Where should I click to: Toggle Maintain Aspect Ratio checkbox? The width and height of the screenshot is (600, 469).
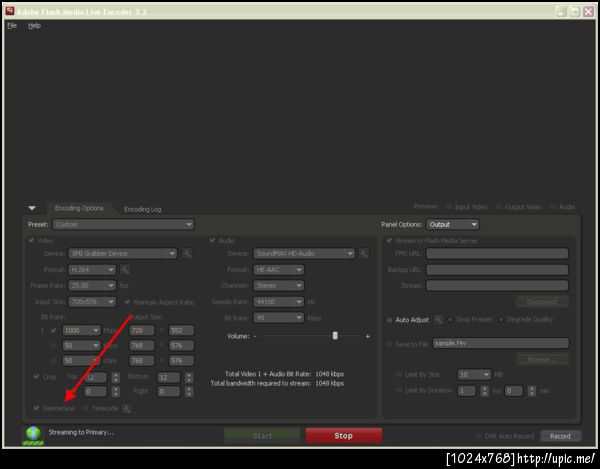[127, 302]
